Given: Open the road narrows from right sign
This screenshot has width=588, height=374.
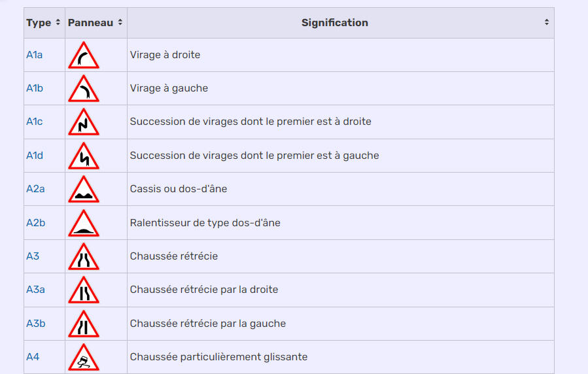Looking at the screenshot, I should point(84,290).
